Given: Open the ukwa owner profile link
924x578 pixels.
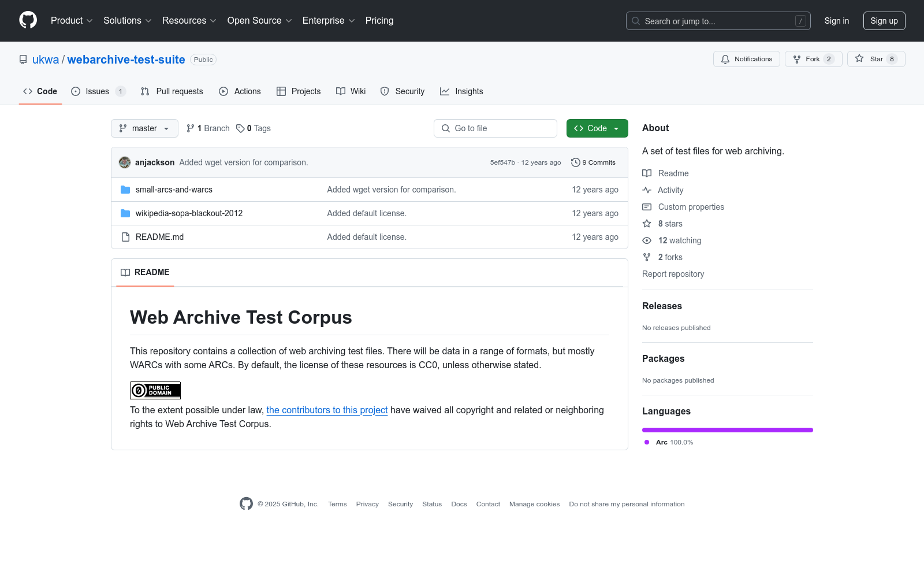Looking at the screenshot, I should click(46, 60).
